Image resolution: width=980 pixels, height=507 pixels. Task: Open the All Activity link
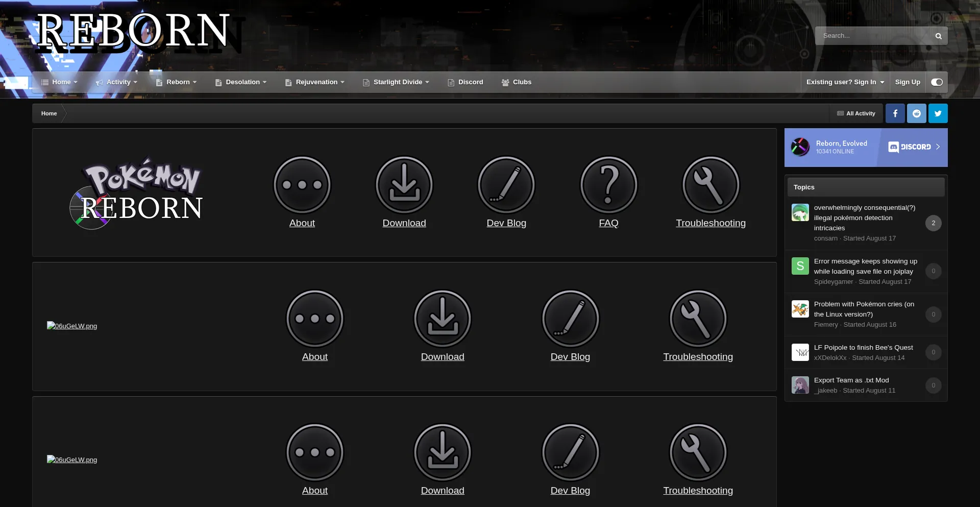(x=856, y=113)
